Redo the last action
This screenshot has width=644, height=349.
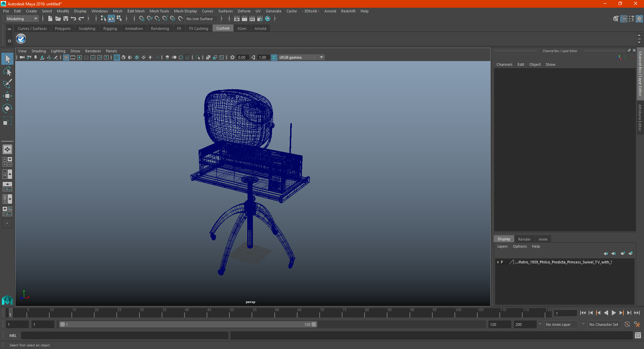tap(81, 19)
